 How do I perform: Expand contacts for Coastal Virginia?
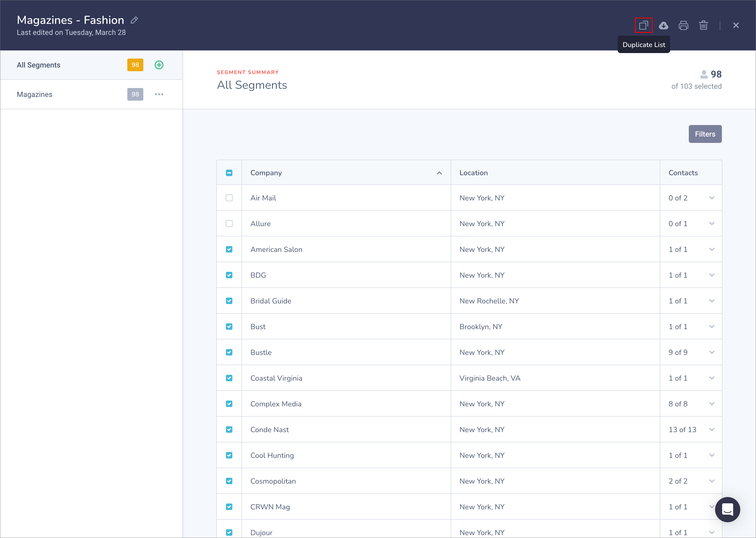(712, 378)
